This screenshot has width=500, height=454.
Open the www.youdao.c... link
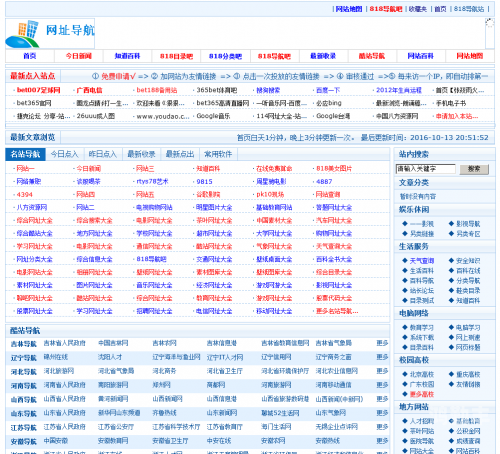(163, 116)
